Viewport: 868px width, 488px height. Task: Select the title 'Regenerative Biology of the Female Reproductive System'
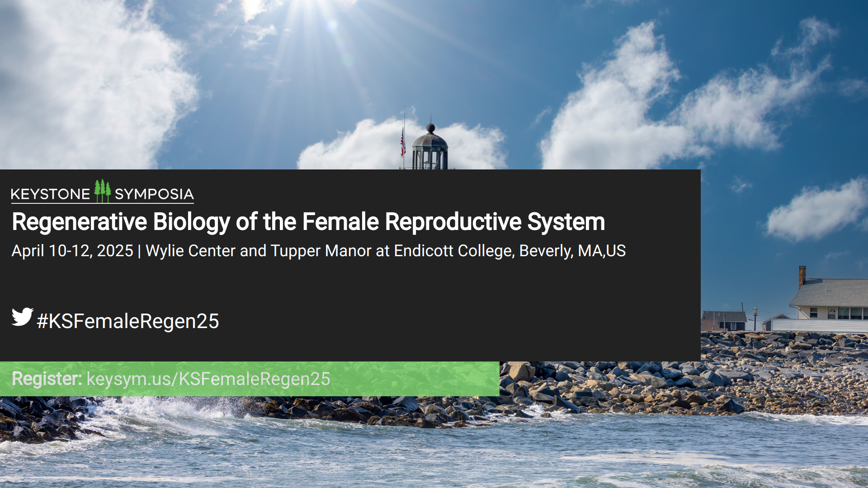308,222
